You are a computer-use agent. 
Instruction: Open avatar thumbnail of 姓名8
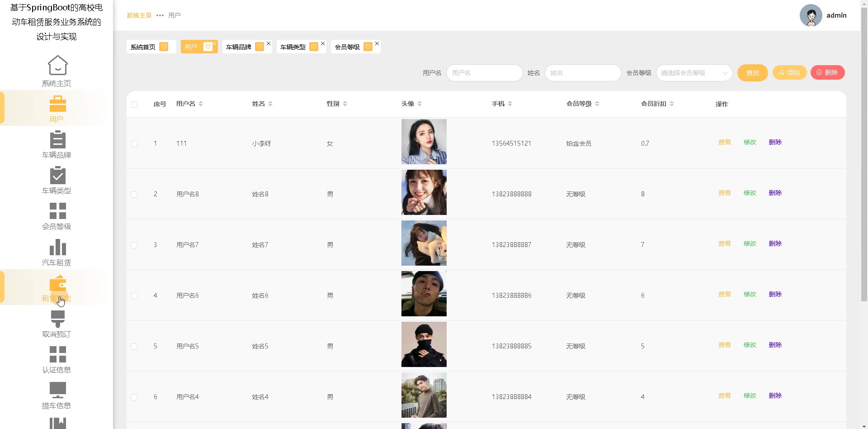424,192
